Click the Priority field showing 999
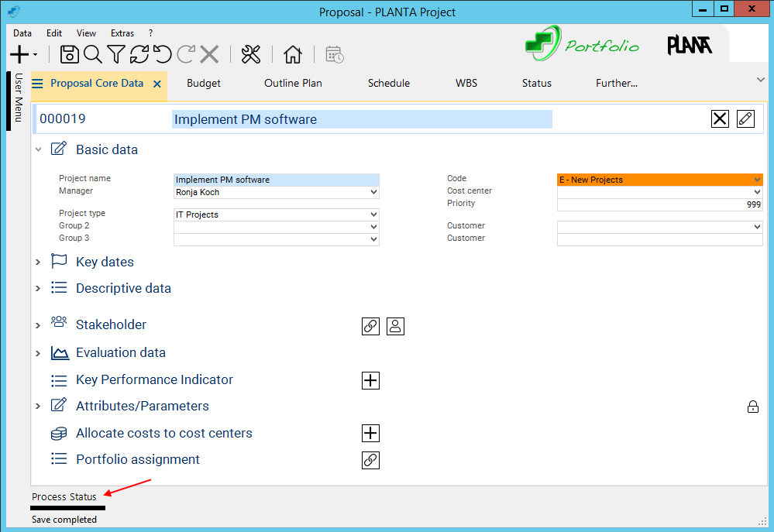Image resolution: width=774 pixels, height=532 pixels. (x=660, y=204)
